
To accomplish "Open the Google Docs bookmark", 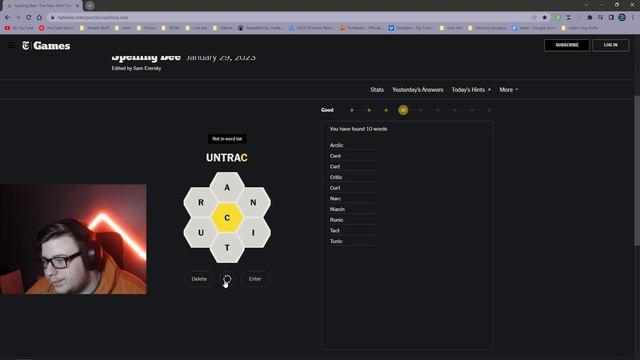I will [534, 28].
